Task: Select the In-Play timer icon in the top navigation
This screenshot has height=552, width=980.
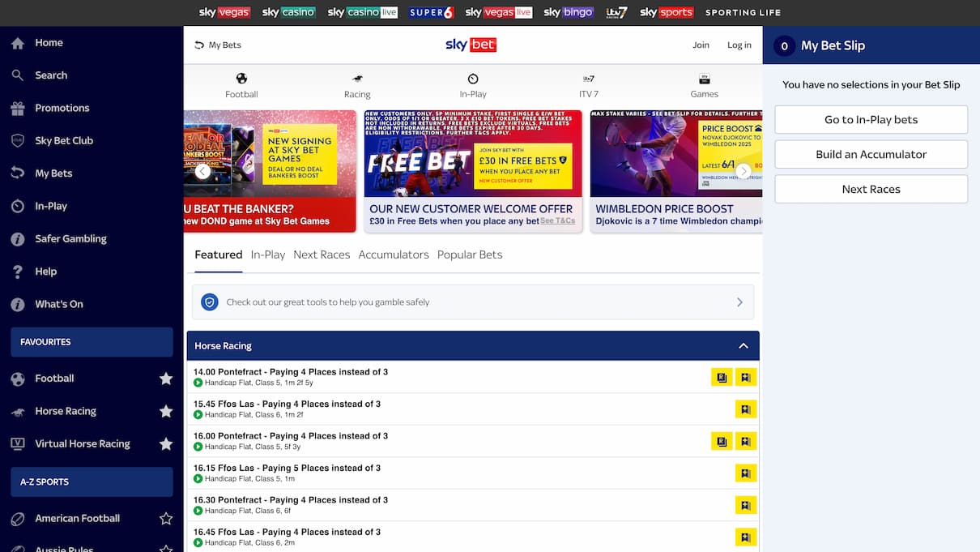Action: [473, 79]
